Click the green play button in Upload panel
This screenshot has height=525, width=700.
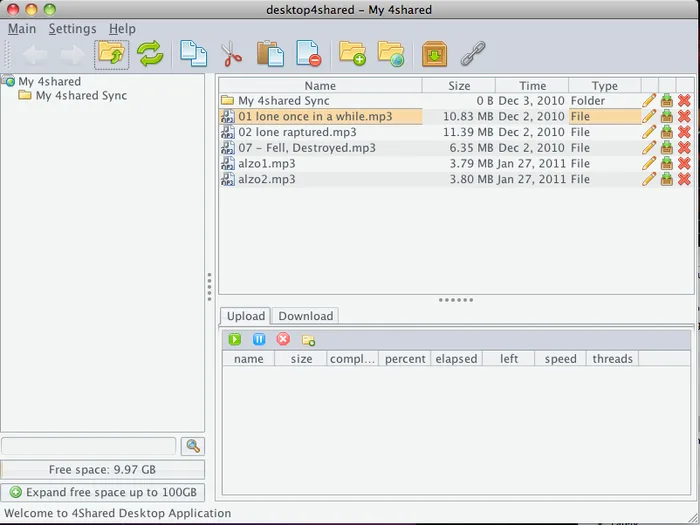235,340
